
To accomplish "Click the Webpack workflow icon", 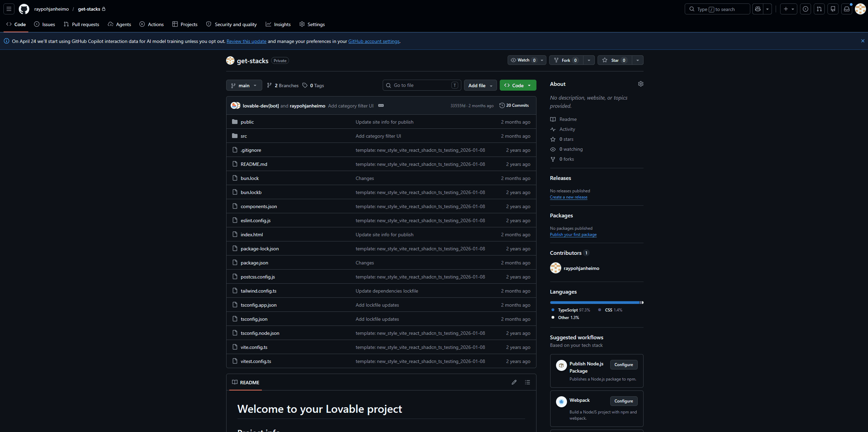I will coord(561,401).
